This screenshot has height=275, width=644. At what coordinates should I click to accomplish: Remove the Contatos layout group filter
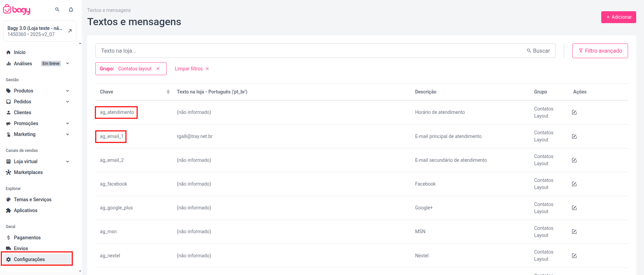click(x=158, y=69)
